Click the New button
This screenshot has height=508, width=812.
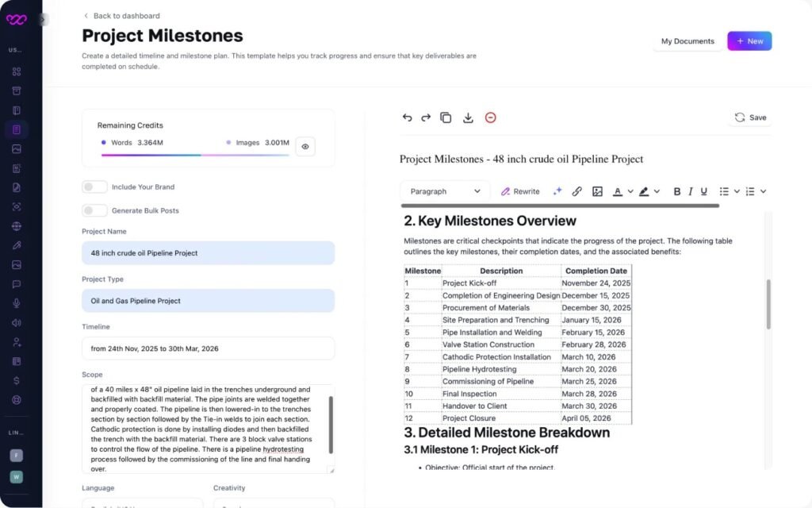coord(749,41)
